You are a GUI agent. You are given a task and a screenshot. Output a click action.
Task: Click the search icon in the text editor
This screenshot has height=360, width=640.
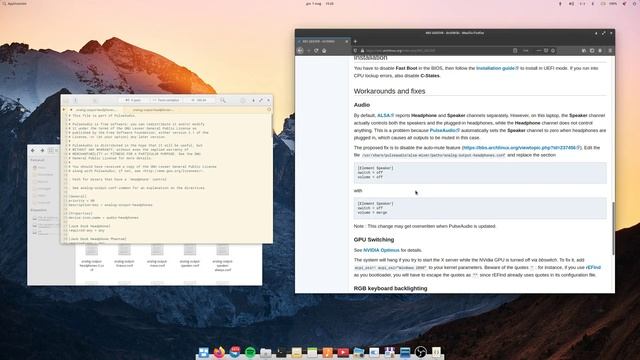click(x=223, y=100)
